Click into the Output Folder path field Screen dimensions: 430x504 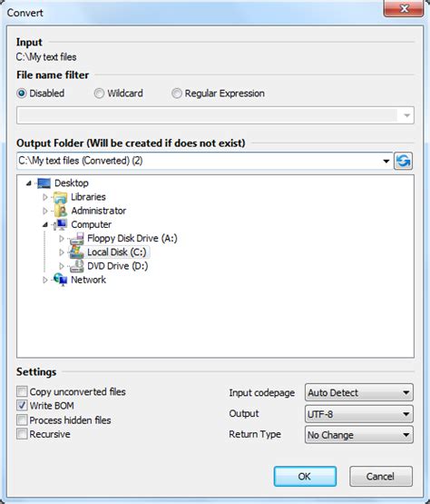coord(199,161)
